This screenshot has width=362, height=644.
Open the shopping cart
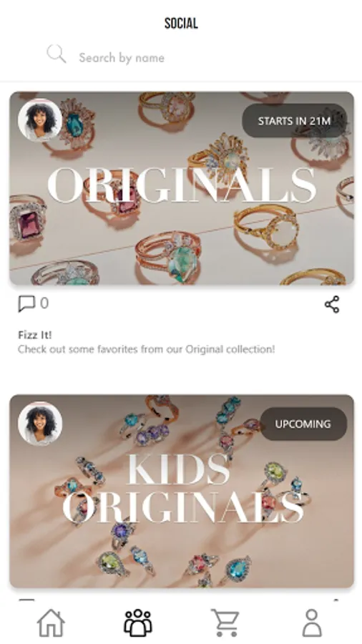pos(225,623)
